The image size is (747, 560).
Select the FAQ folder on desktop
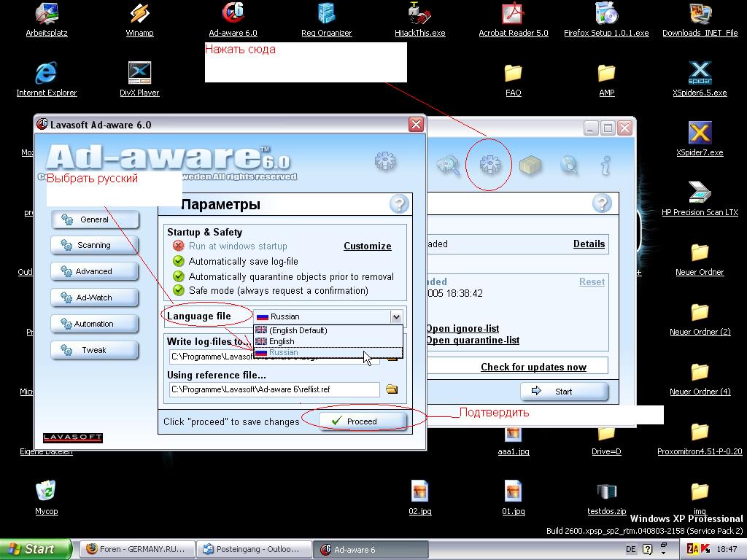coord(513,79)
